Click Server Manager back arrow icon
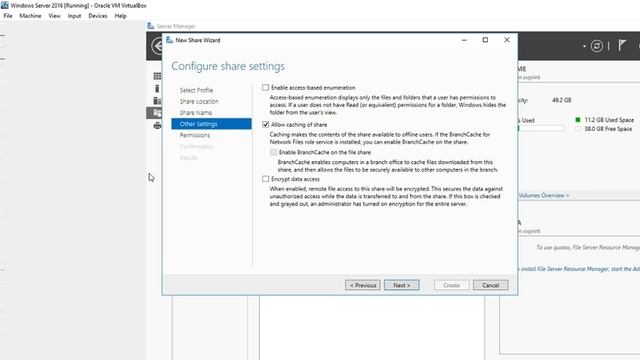The image size is (640, 360). coord(157,46)
